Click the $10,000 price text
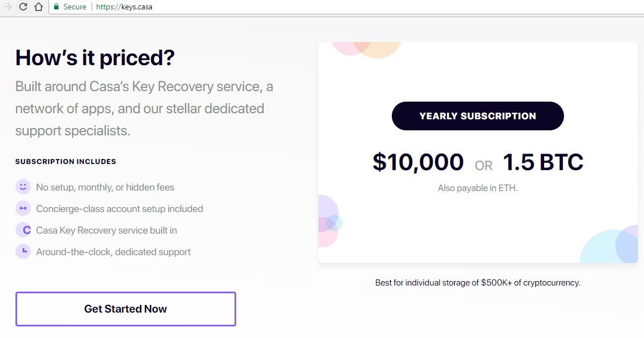This screenshot has height=338, width=644. tap(418, 162)
